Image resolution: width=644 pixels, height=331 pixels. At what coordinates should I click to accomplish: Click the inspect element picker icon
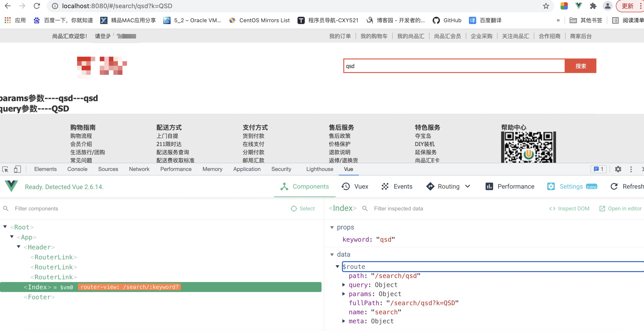5,169
